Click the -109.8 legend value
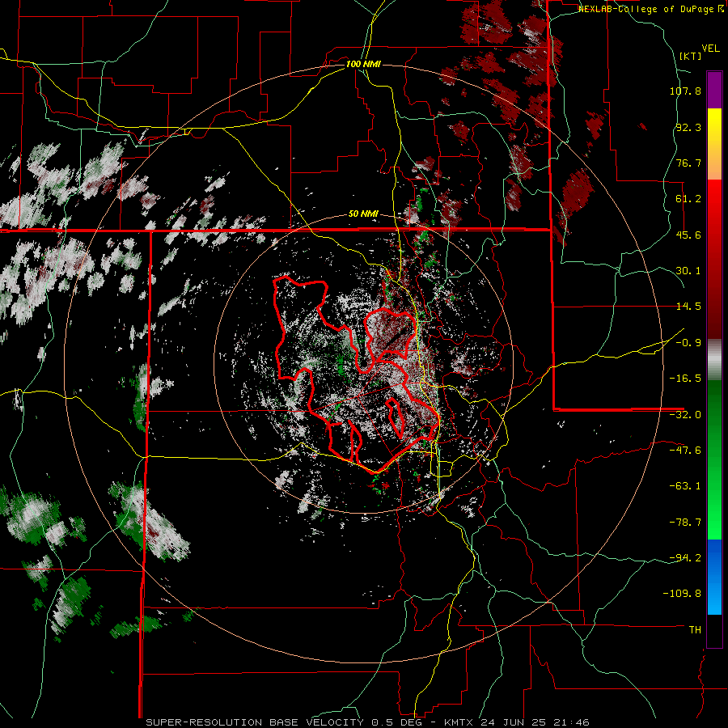728x728 pixels. coord(682,594)
